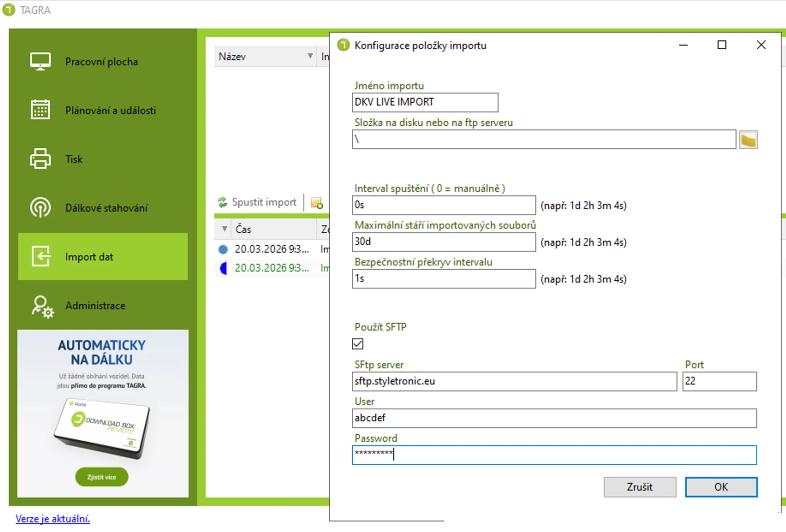Click the green 20.03.2026 time entry
The height and width of the screenshot is (532, 786).
(272, 268)
